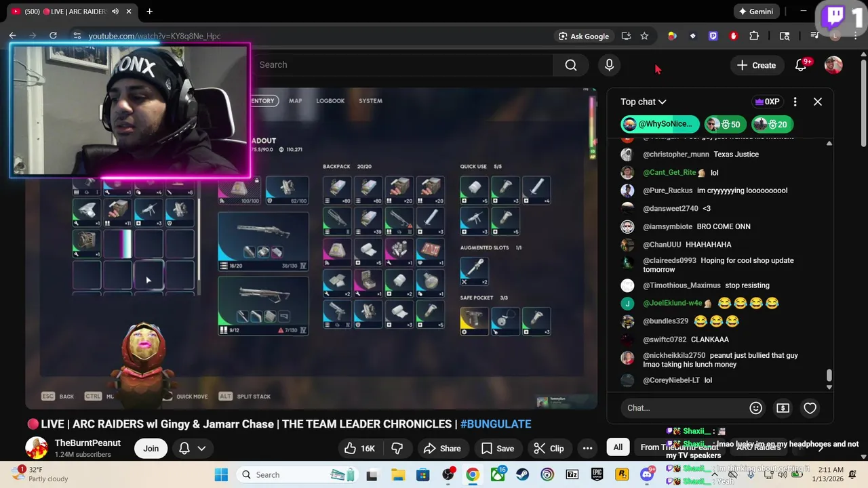Image resolution: width=868 pixels, height=488 pixels.
Task: Click the YouTube search magnifier button
Action: click(x=571, y=65)
